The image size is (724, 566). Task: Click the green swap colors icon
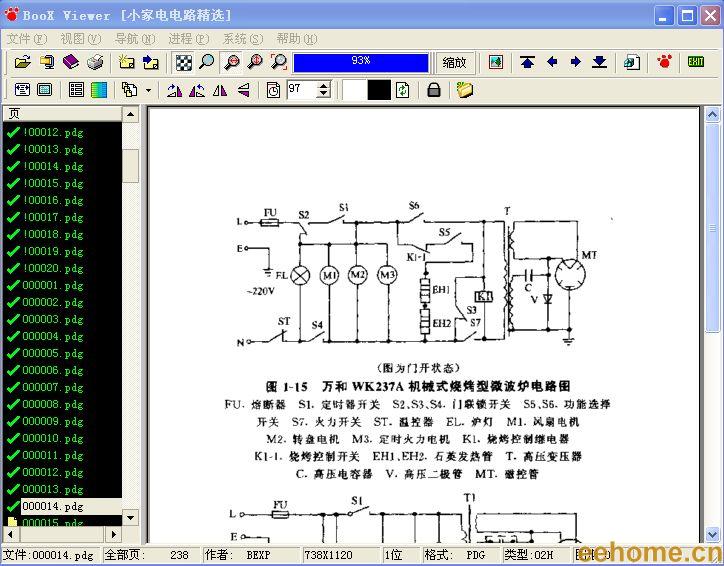pyautogui.click(x=402, y=90)
